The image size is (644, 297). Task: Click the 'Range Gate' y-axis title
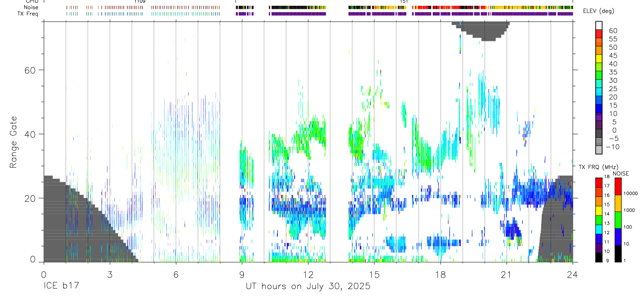point(13,142)
